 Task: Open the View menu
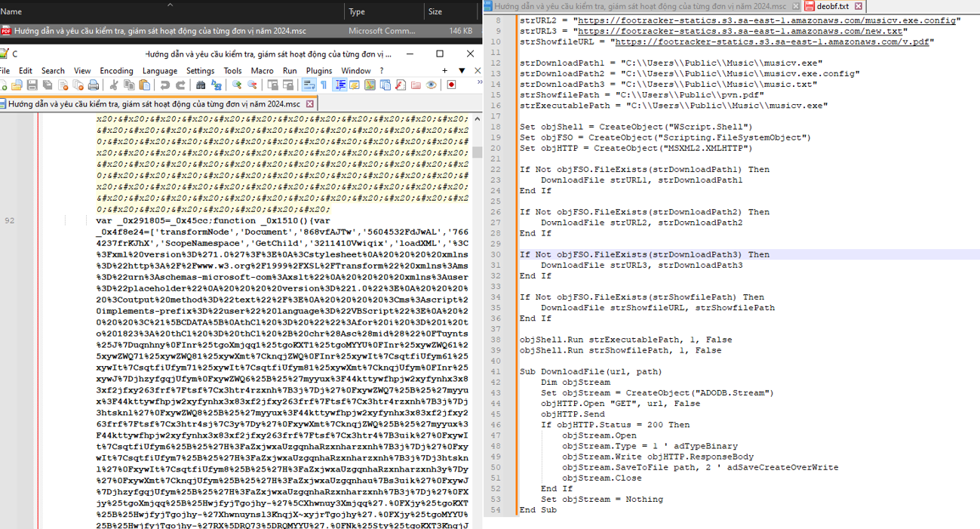(82, 70)
